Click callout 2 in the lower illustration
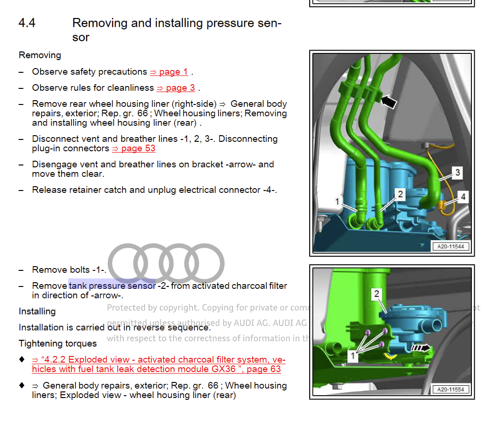504x442 pixels. [x=376, y=294]
